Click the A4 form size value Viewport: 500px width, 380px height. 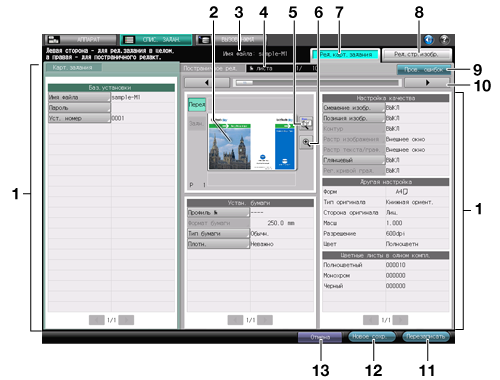(x=401, y=192)
